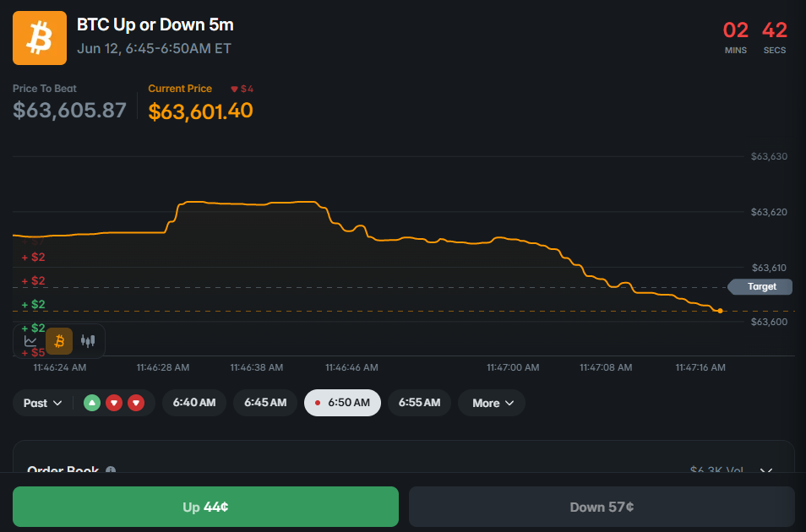Image resolution: width=806 pixels, height=532 pixels.
Task: Select the Bitcoin price chart mode icon
Action: [x=59, y=341]
